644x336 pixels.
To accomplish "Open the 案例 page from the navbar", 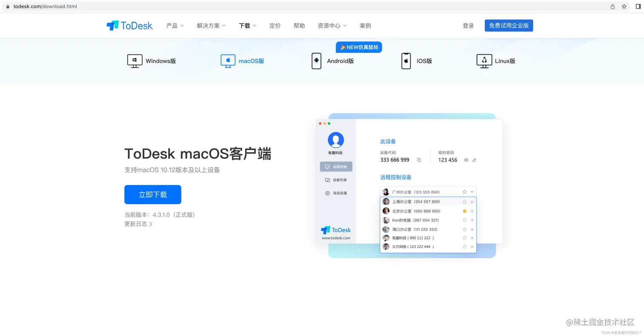I will point(365,26).
